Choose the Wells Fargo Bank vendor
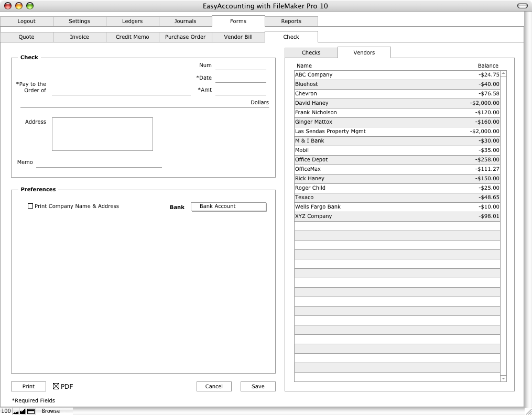Screen dimensions: 532x415 click(x=397, y=207)
